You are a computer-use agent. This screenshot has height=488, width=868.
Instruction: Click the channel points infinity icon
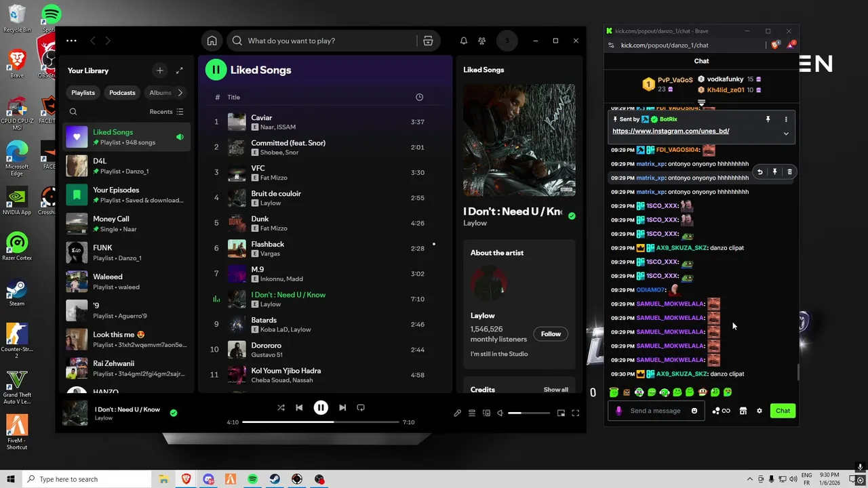coord(726,411)
